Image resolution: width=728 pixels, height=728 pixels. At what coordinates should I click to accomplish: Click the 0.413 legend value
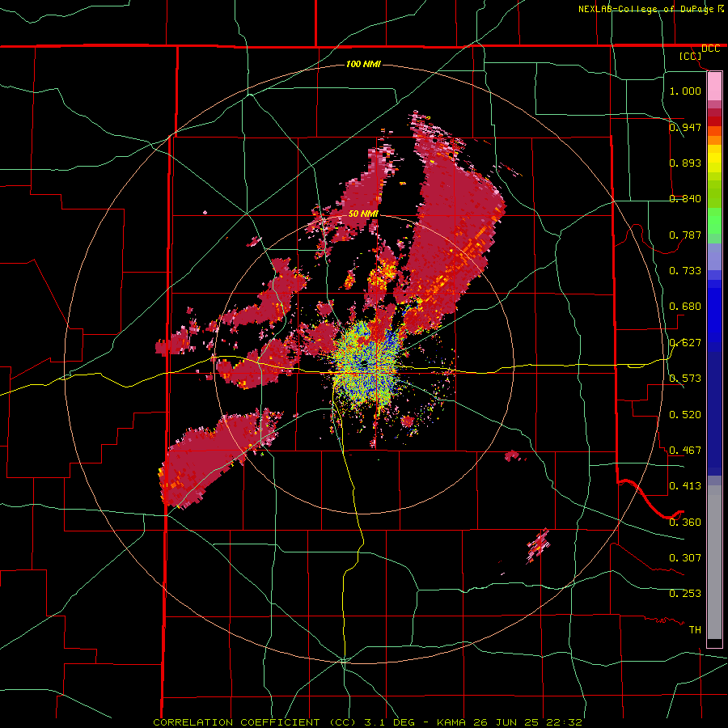click(x=685, y=485)
